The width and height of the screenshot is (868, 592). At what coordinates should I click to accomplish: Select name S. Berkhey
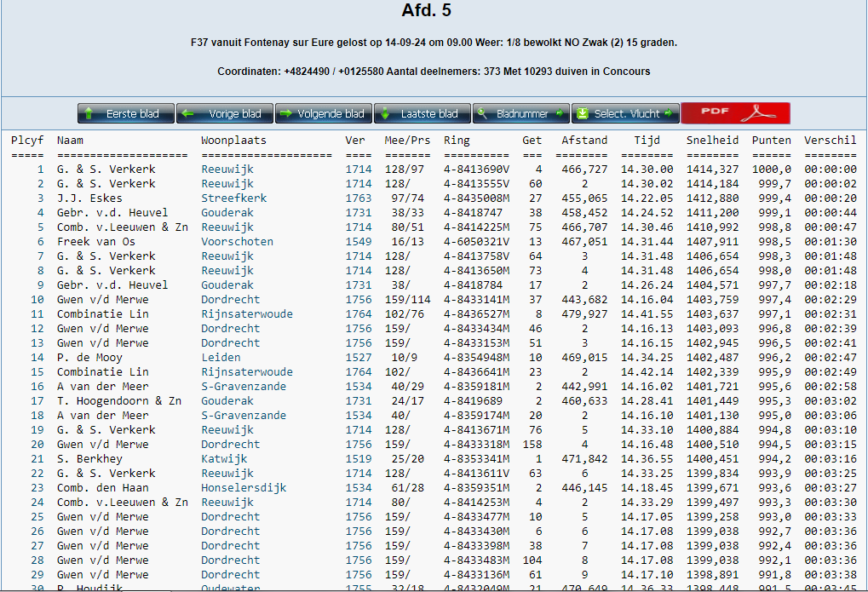point(89,459)
